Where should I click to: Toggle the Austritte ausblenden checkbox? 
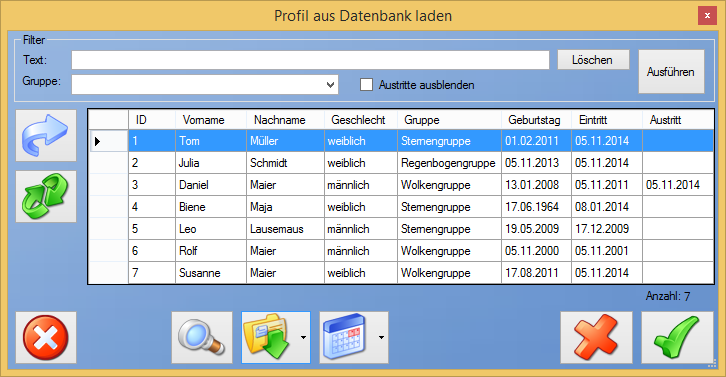(366, 85)
